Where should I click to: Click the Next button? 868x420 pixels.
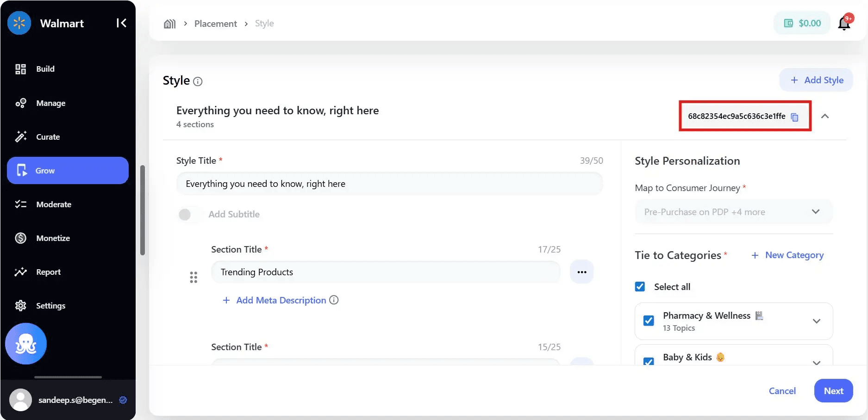(833, 391)
